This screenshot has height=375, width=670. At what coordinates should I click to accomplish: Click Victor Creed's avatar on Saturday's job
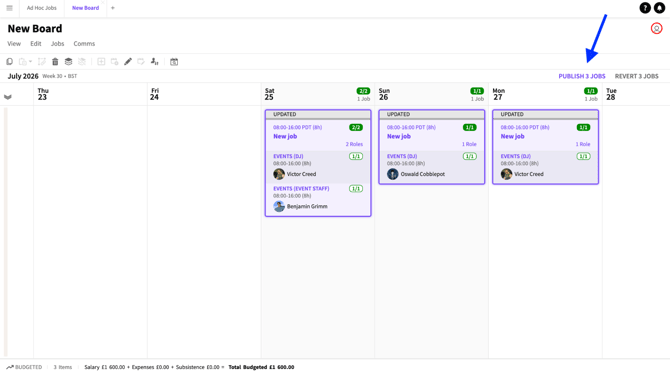click(279, 174)
